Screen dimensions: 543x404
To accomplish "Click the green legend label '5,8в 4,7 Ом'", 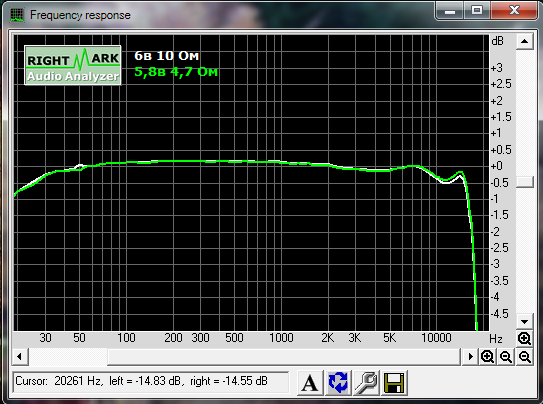I will pyautogui.click(x=176, y=72).
